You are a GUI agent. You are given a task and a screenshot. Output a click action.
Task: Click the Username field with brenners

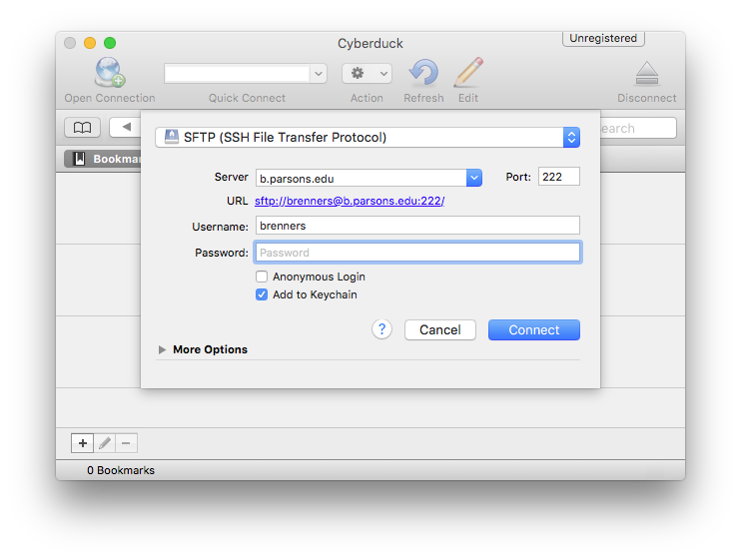(417, 226)
